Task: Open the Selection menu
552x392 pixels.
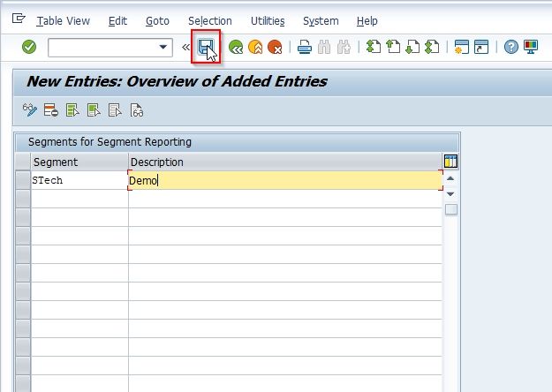Action: [210, 21]
